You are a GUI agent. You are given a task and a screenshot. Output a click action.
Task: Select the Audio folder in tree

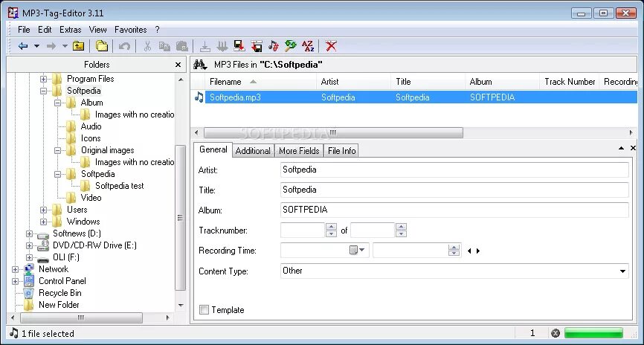91,126
